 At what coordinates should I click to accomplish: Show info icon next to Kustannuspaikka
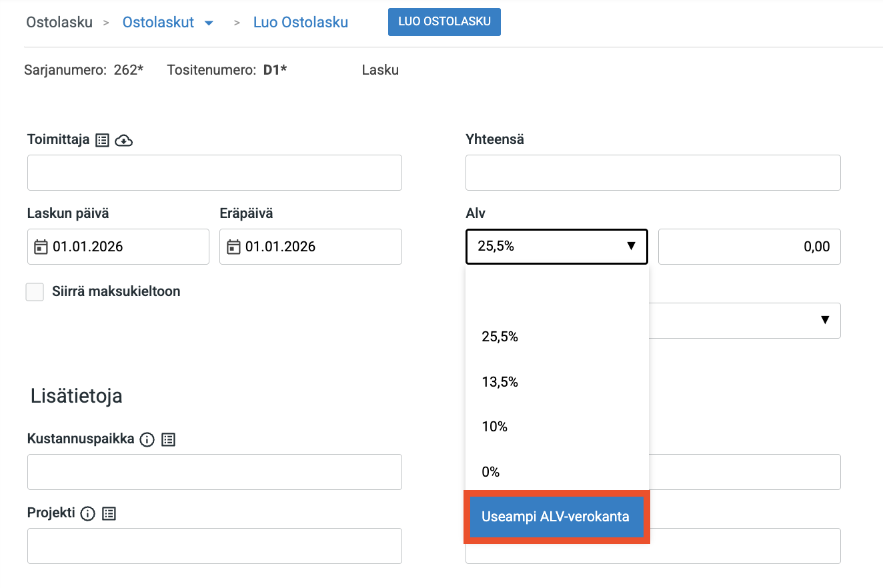point(147,440)
